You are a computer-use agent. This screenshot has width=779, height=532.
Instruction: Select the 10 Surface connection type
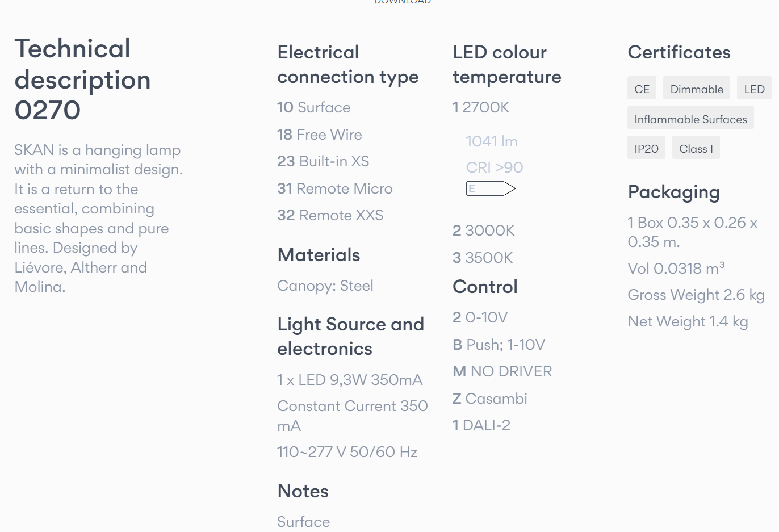point(313,107)
